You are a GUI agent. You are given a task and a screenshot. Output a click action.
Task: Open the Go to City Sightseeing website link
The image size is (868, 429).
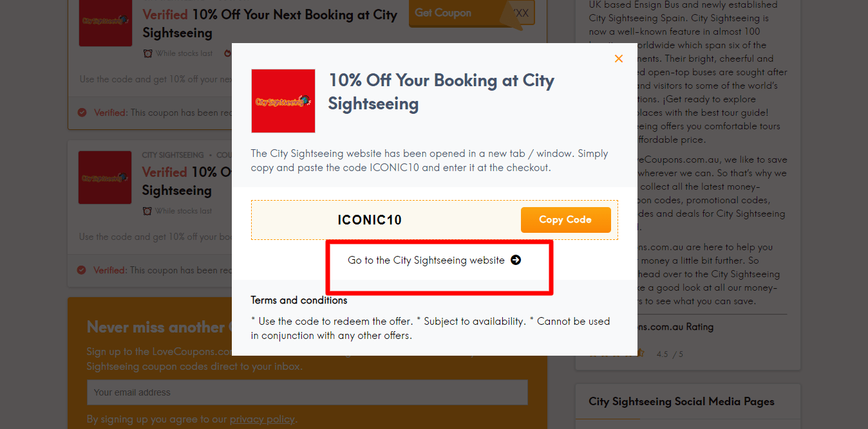[426, 260]
